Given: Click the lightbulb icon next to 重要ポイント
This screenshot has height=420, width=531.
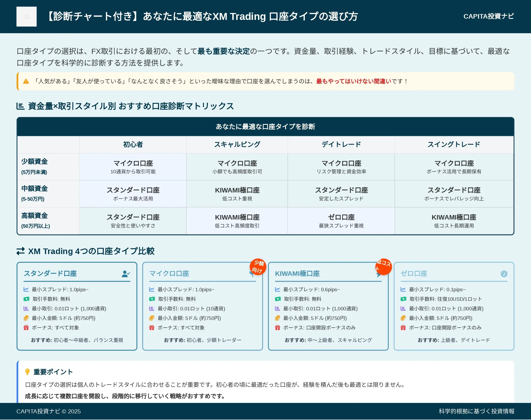Looking at the screenshot, I should [x=27, y=372].
